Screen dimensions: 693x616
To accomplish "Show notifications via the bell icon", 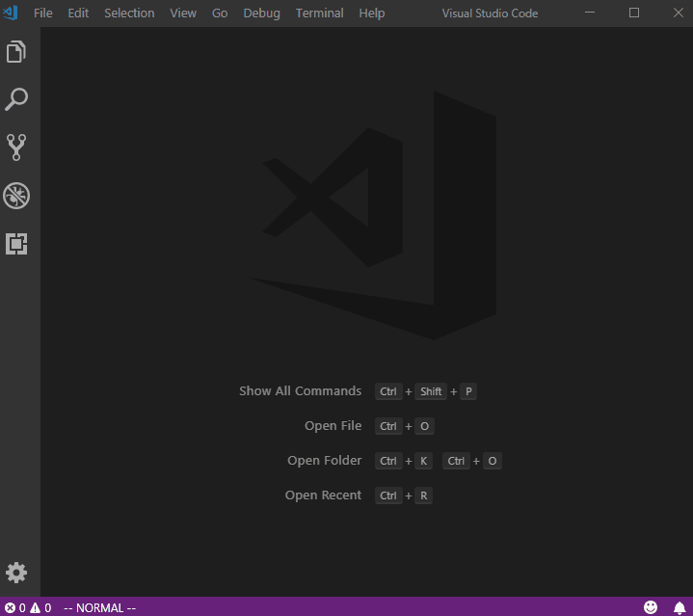I will [x=680, y=608].
